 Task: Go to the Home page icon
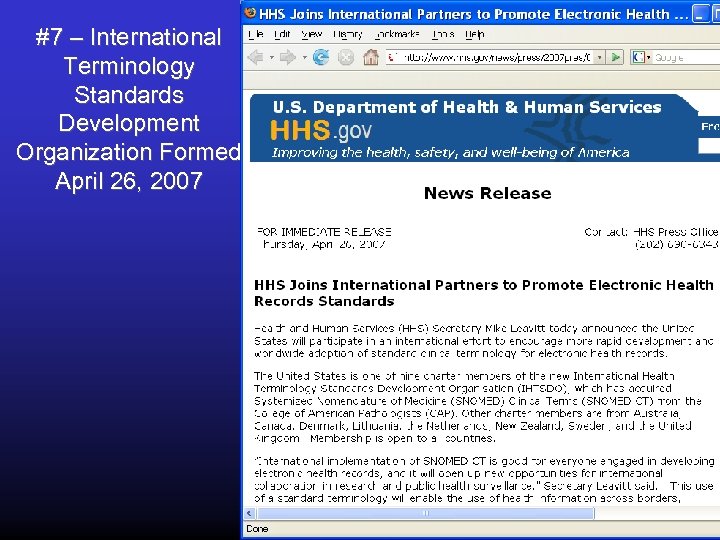click(x=371, y=57)
